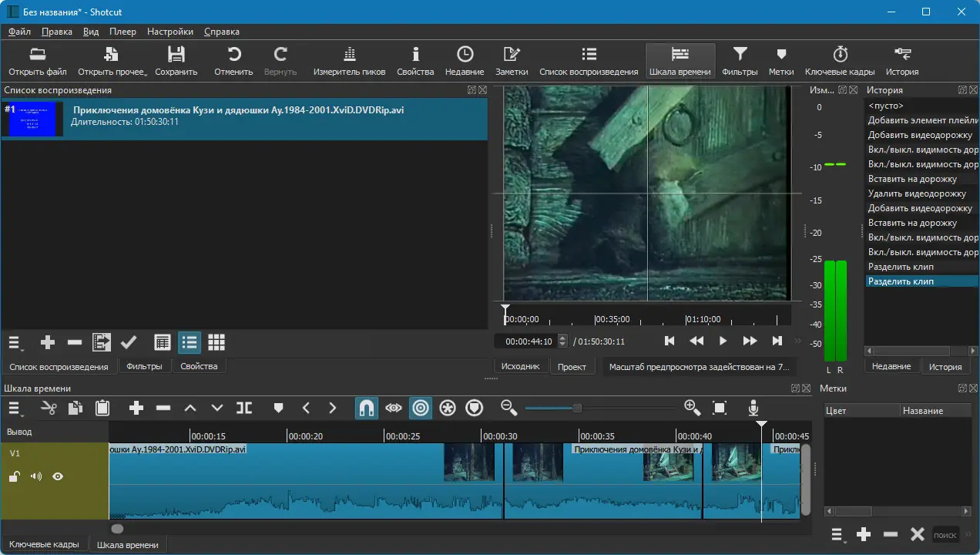Image resolution: width=980 pixels, height=555 pixels.
Task: Click the timeline cut scissors icon
Action: (49, 408)
